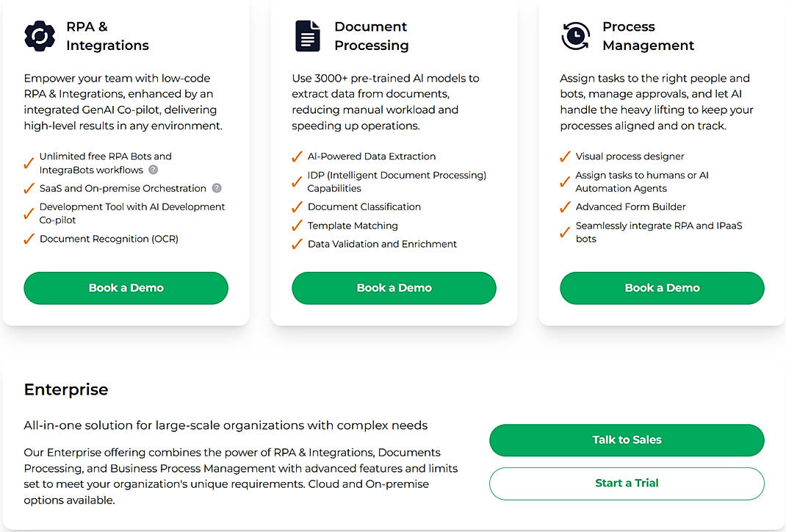
Task: Click the Document Processing document icon
Action: (306, 35)
